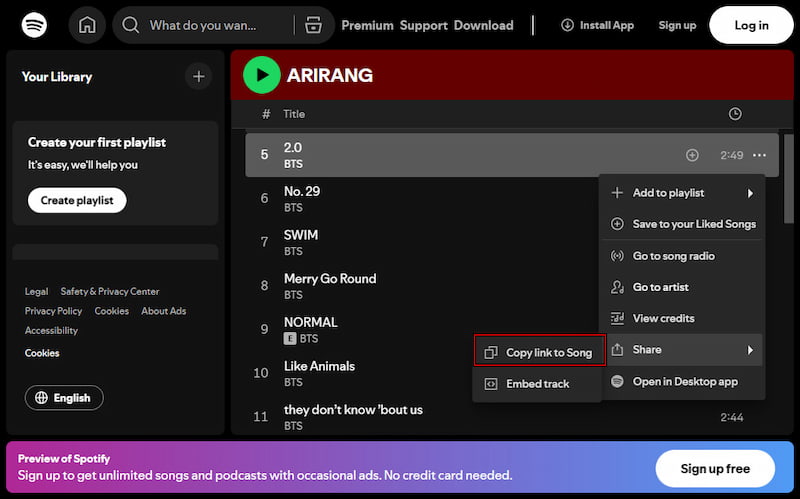Open the Accessibility link
This screenshot has width=800, height=499.
[x=51, y=330]
